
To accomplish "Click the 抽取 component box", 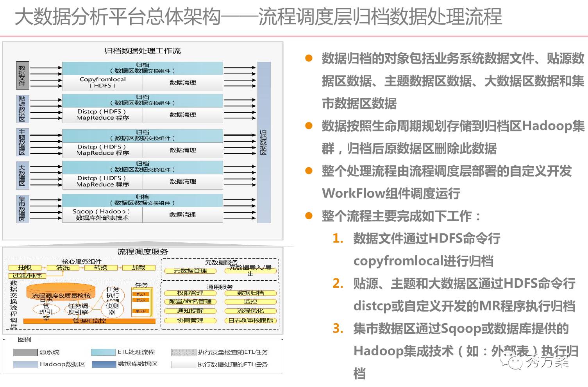I will coord(25,267).
